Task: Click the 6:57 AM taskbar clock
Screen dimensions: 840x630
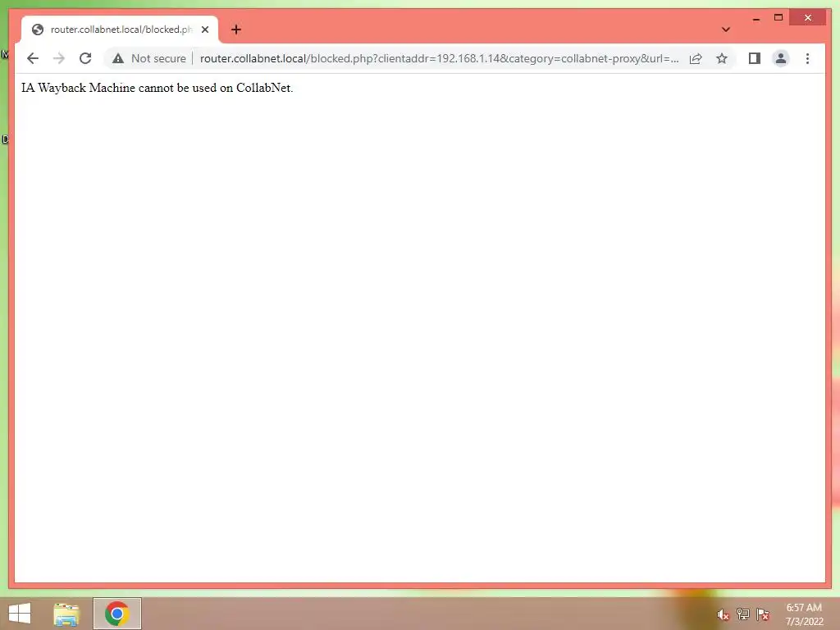Action: [x=804, y=614]
